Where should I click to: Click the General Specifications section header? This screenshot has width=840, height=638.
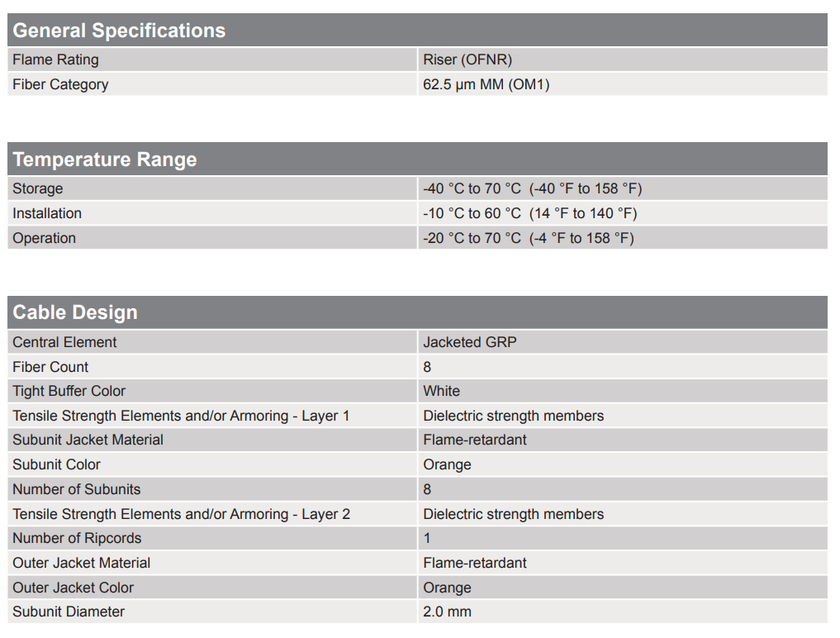(119, 31)
